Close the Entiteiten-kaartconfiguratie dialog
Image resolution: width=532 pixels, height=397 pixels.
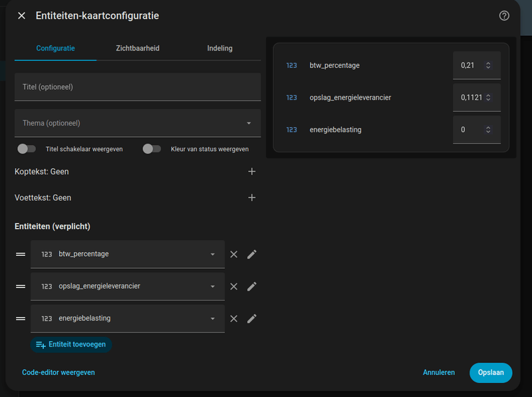coord(21,15)
